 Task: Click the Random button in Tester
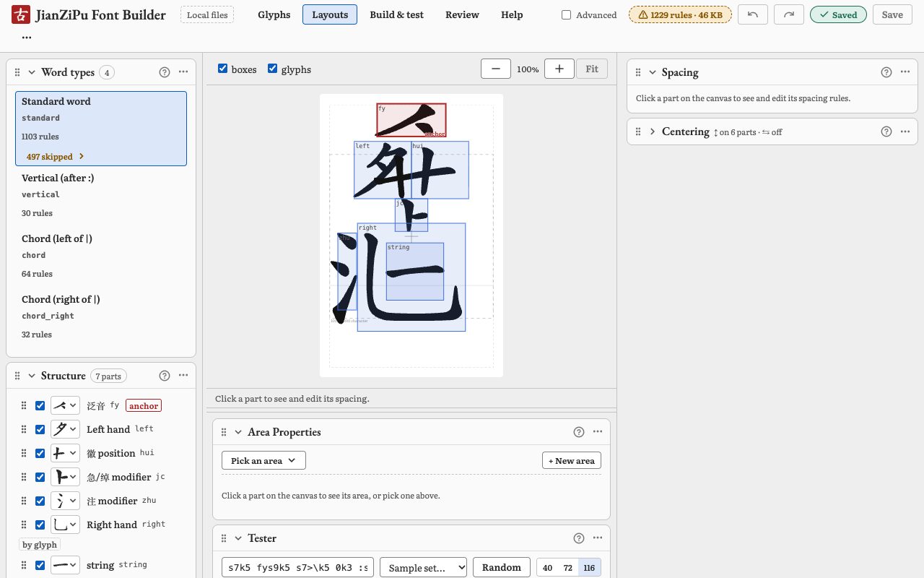pos(502,567)
